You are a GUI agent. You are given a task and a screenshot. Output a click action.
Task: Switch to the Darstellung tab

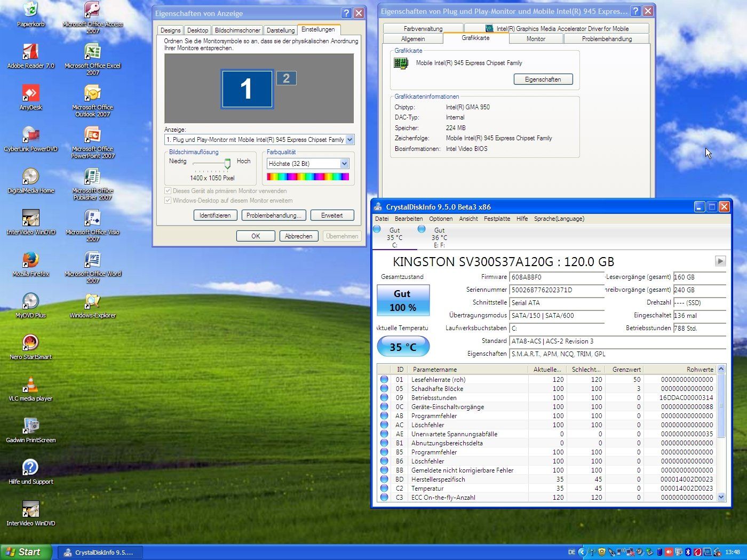pyautogui.click(x=281, y=30)
